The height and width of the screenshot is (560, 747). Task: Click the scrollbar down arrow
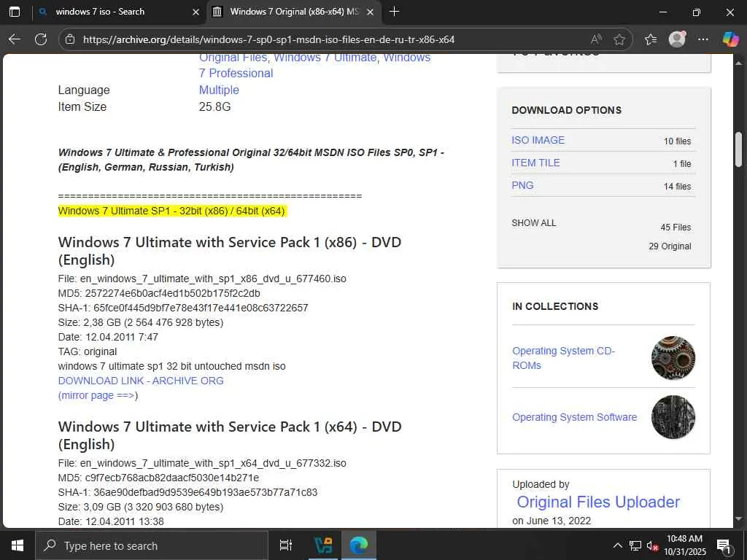pos(738,519)
